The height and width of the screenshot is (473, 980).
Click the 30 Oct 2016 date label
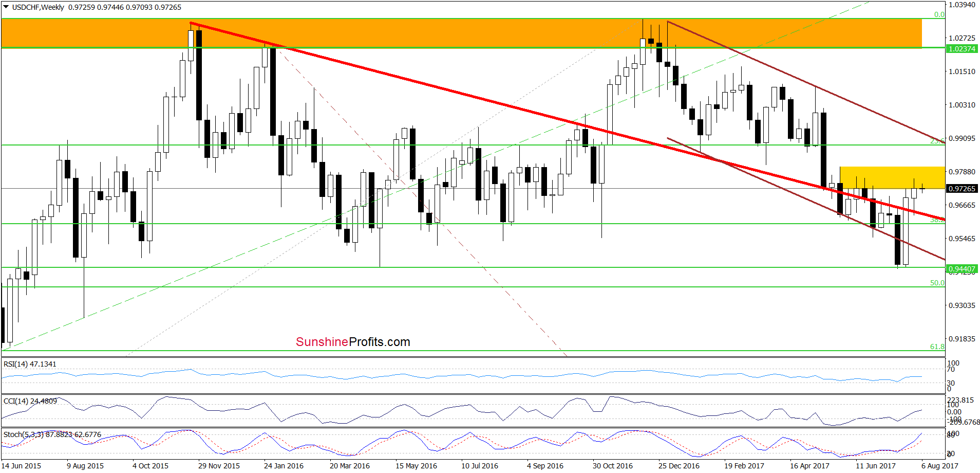pyautogui.click(x=613, y=466)
